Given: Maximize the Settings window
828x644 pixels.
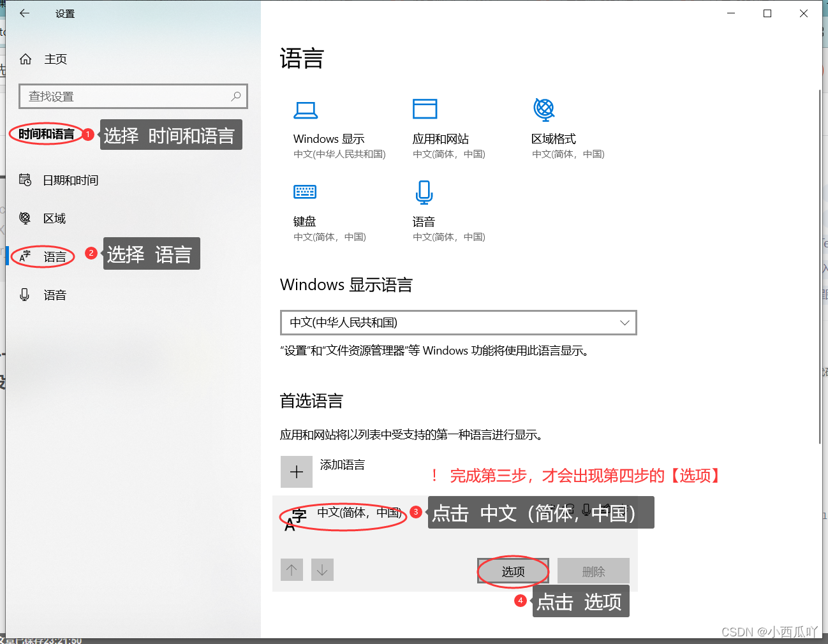Looking at the screenshot, I should pos(767,13).
